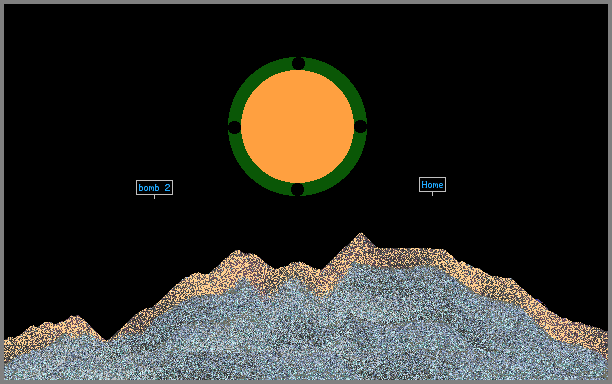The width and height of the screenshot is (612, 384).
Task: Click the gray frame border at the top edge
Action: 306,2
